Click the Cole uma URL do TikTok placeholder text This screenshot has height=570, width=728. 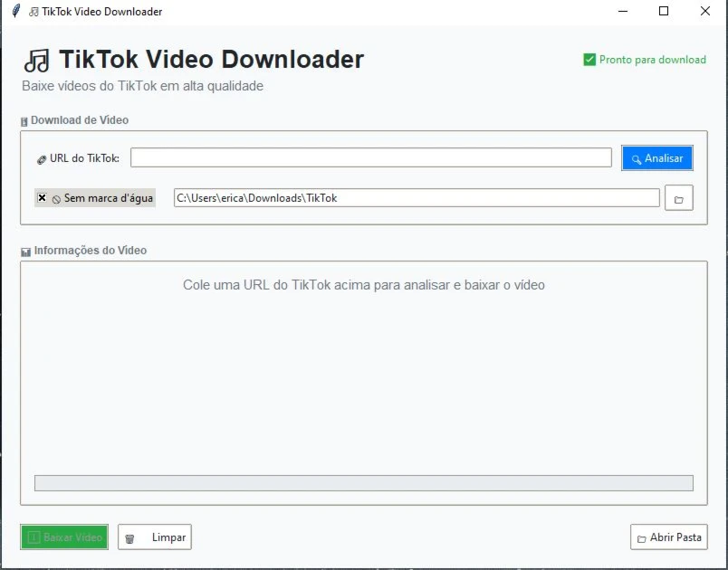(363, 285)
